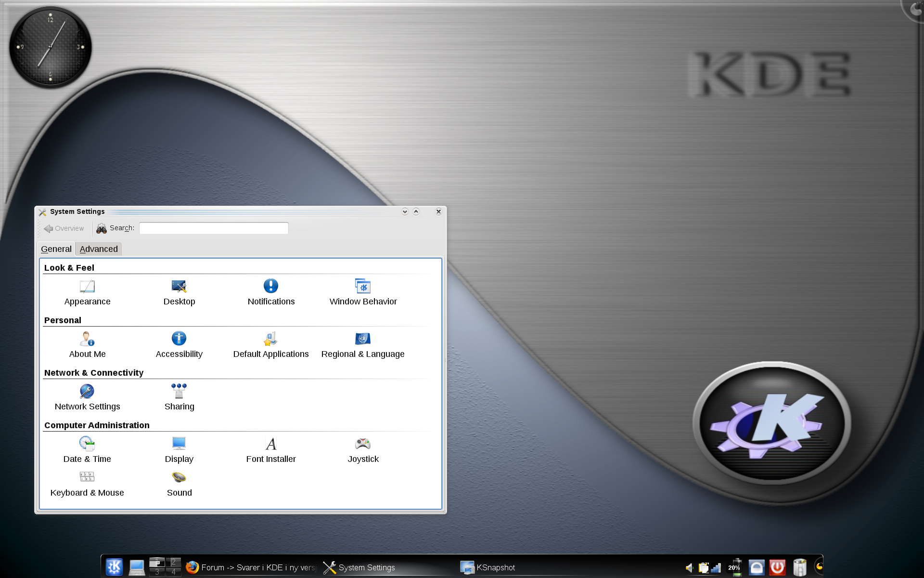Open the Font Installer
924x578 pixels.
click(271, 450)
